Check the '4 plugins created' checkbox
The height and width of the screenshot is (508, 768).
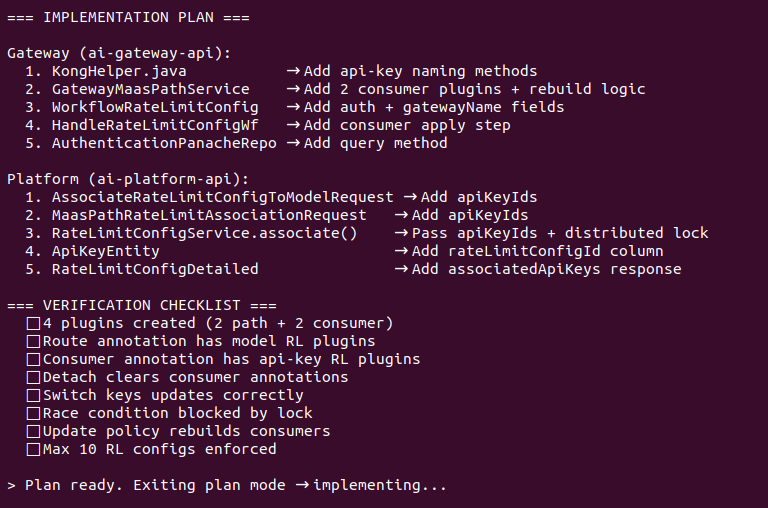point(33,324)
